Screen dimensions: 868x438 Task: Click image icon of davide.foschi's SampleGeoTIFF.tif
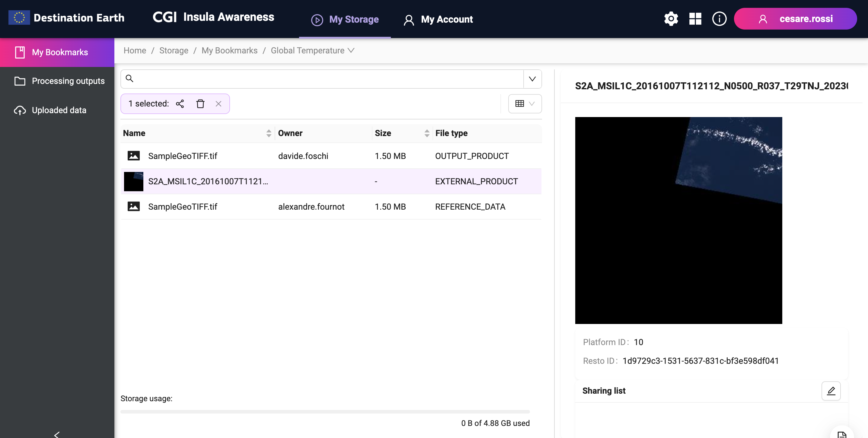tap(133, 156)
